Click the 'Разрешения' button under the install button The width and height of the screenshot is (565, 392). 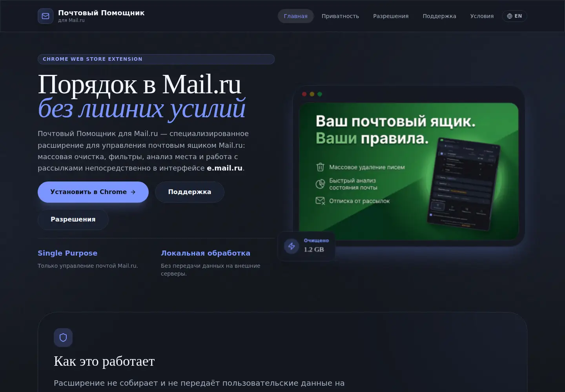click(x=73, y=220)
